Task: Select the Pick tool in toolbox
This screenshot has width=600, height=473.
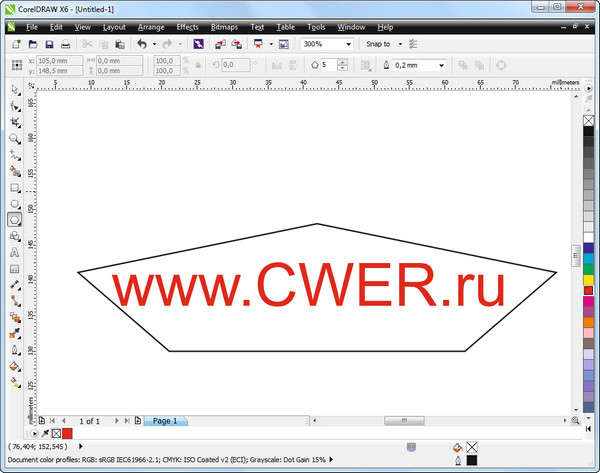Action: [15, 90]
